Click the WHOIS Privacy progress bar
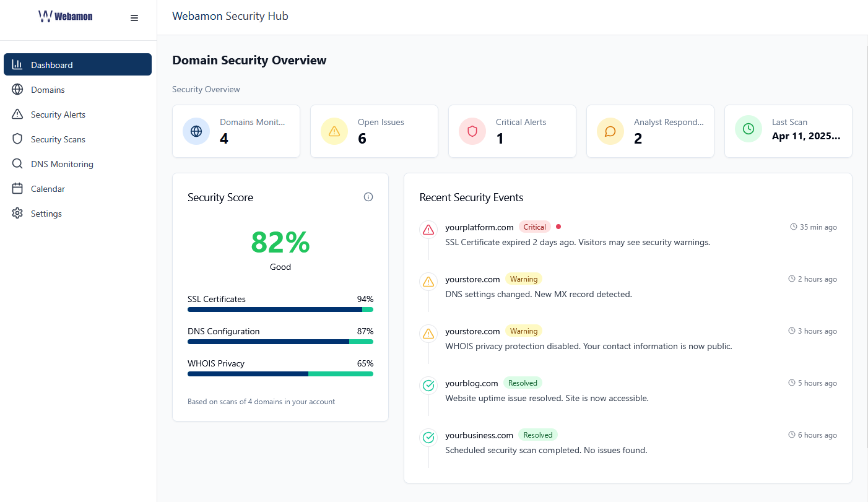Viewport: 868px width, 502px height. [280, 374]
